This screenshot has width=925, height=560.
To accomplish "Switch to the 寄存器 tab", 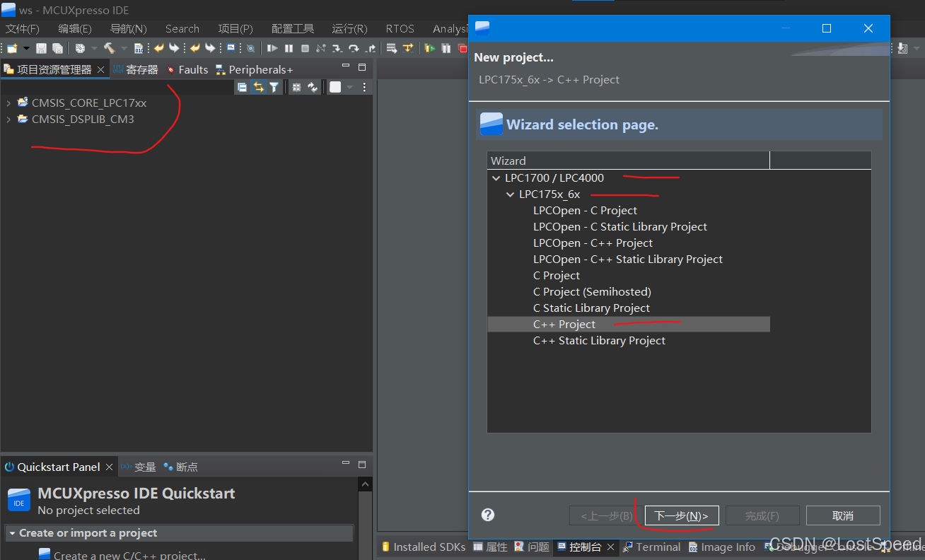I will 136,69.
